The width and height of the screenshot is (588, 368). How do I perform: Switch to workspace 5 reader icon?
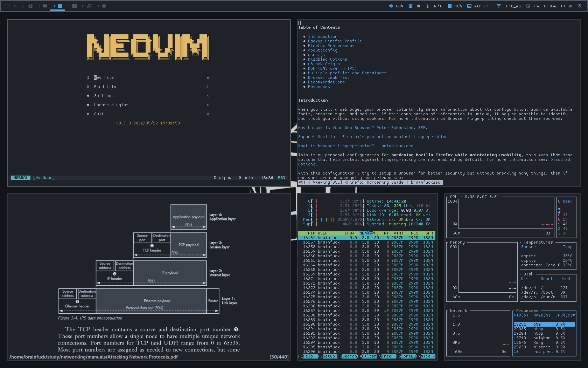coord(75,6)
